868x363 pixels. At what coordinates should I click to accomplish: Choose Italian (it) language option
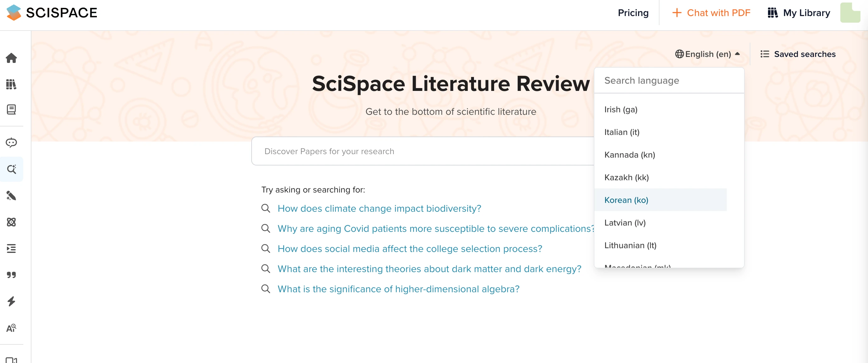[x=622, y=132]
